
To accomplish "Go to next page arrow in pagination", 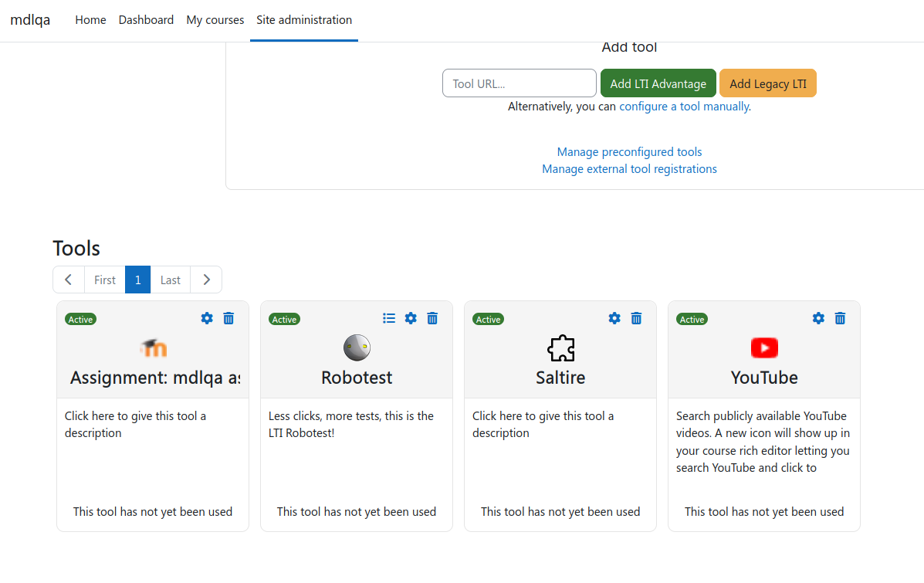I will (x=206, y=280).
